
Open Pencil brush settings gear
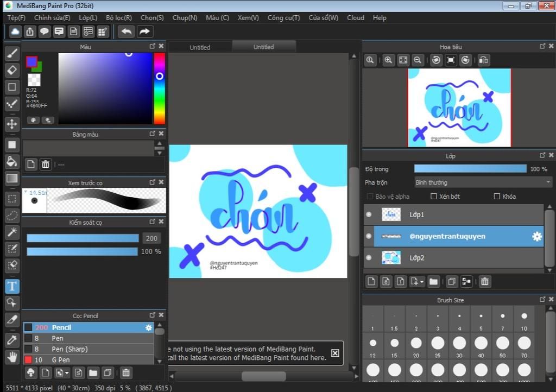(x=149, y=327)
